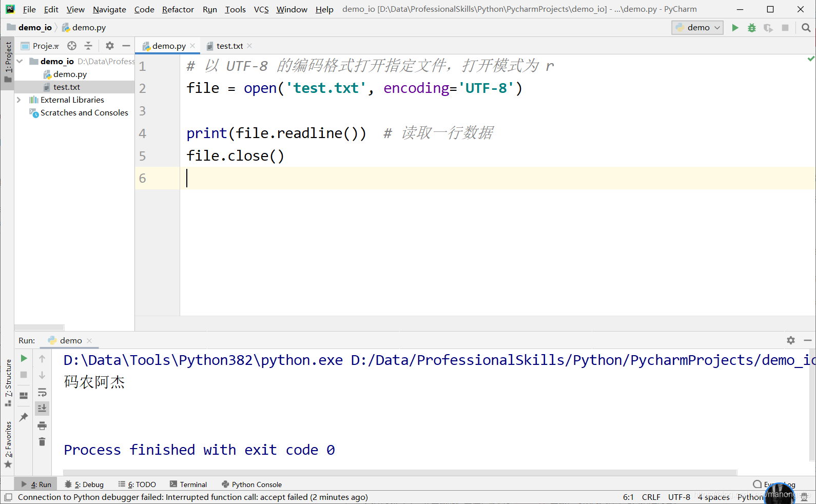
Task: Open the Refactor menu
Action: (178, 9)
